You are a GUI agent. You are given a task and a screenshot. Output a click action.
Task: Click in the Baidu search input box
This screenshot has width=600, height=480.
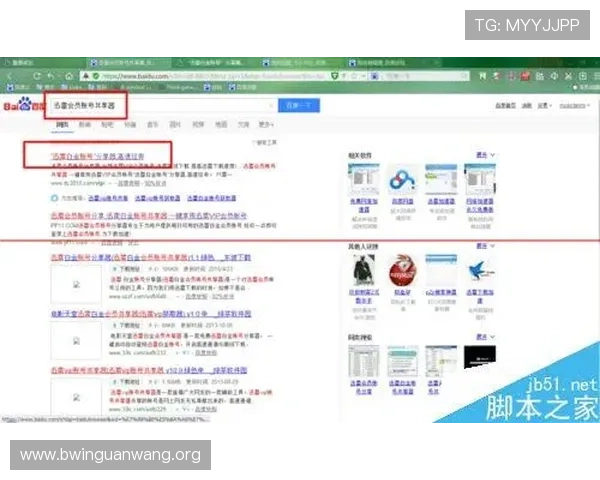point(161,105)
